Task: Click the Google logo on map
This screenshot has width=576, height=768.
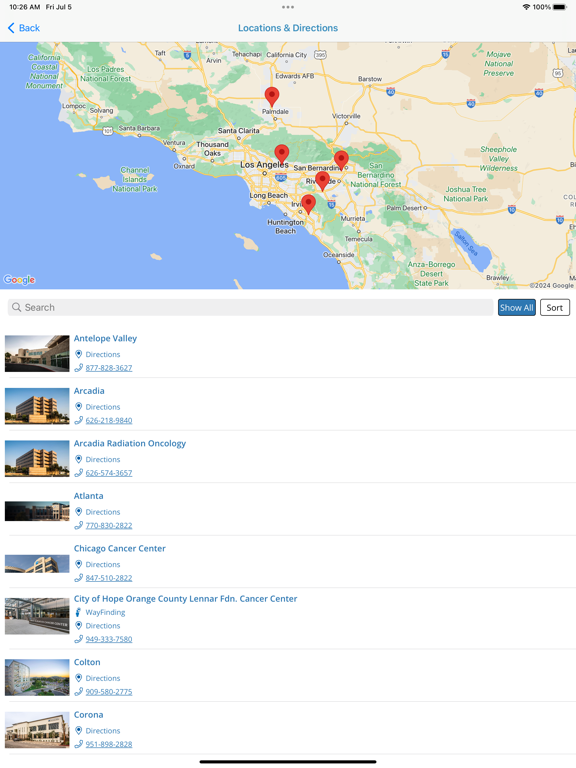Action: pos(20,280)
